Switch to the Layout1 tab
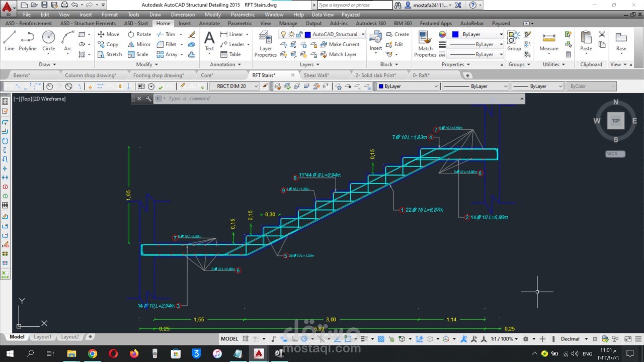Viewport: 644px width, 362px height. click(43, 337)
